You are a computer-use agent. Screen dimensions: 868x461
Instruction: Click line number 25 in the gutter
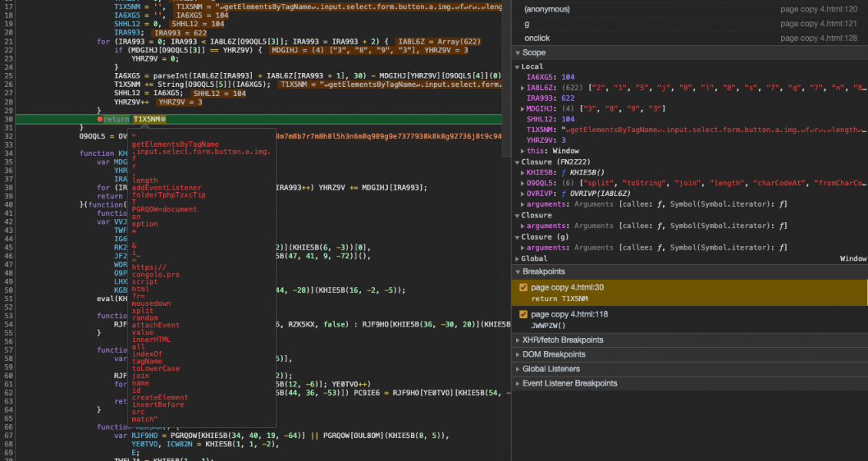tap(8, 76)
